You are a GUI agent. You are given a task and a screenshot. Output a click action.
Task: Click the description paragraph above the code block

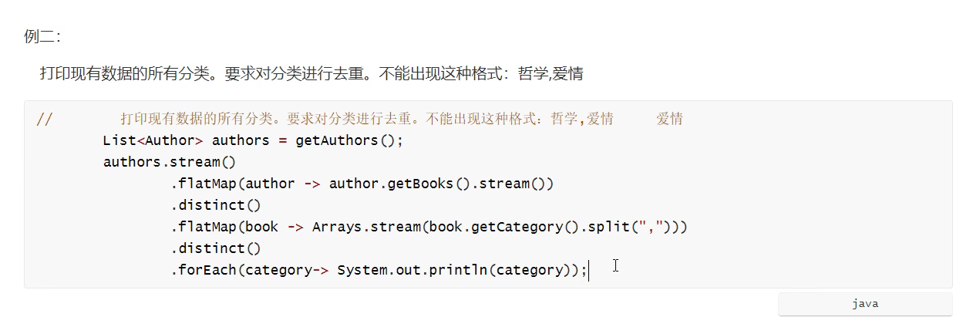(x=308, y=74)
